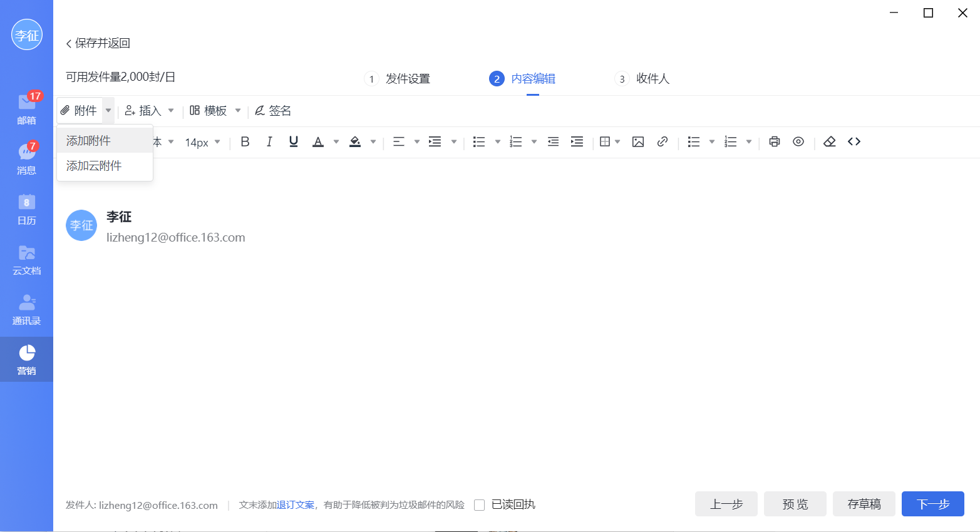Enable the 已读回执 checkbox
The width and height of the screenshot is (980, 532).
(479, 504)
